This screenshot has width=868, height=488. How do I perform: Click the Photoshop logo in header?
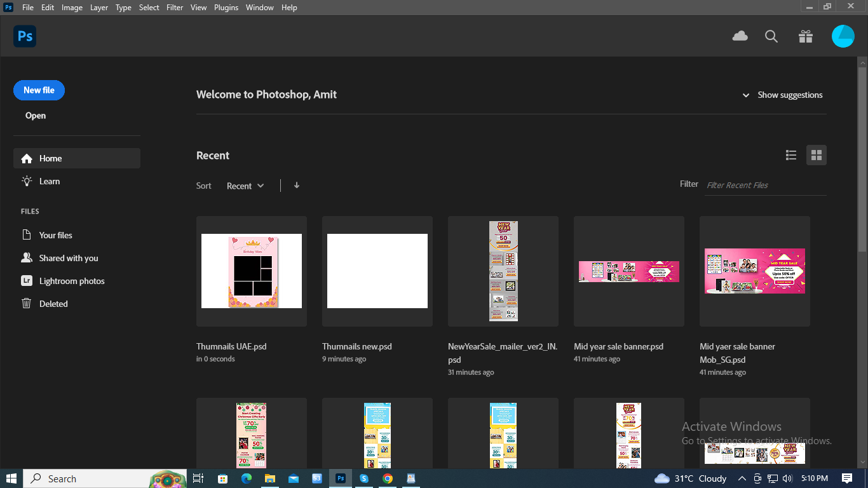25,36
